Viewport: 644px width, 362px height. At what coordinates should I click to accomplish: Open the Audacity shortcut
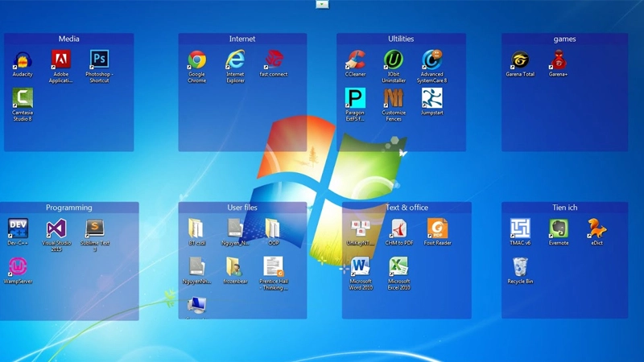click(x=23, y=60)
